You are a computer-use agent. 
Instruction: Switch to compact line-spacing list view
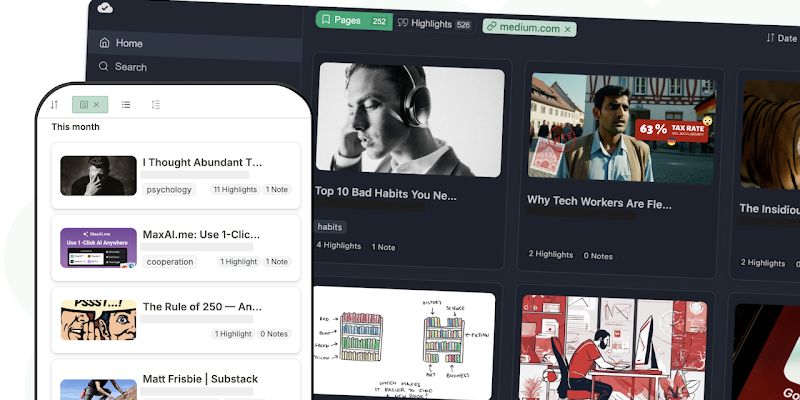click(x=155, y=104)
